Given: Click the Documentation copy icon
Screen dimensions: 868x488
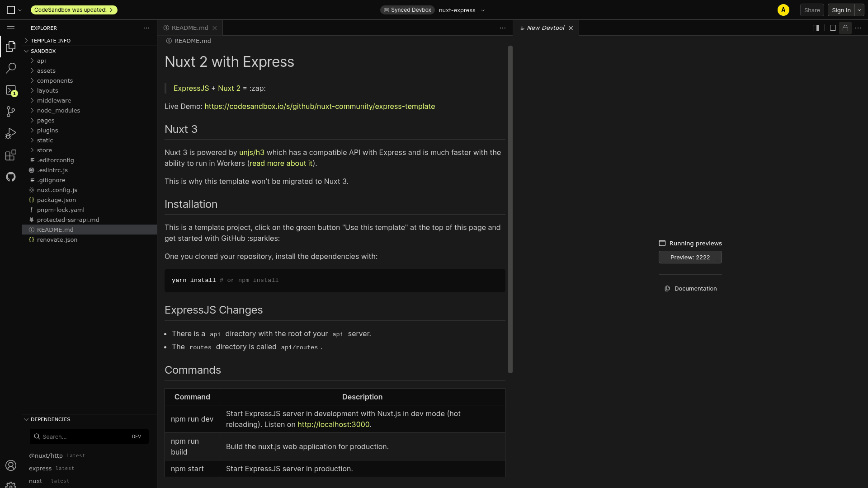Looking at the screenshot, I should click(667, 289).
